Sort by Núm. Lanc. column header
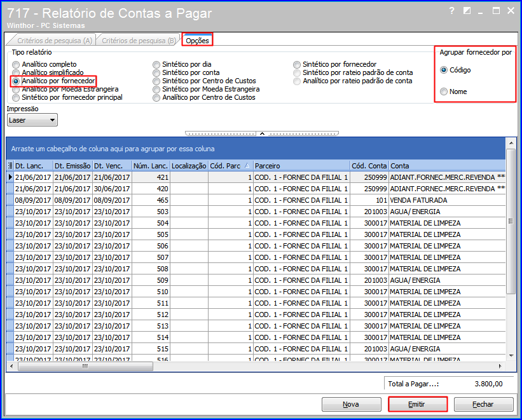Image resolution: width=522 pixels, height=420 pixels. pos(151,165)
